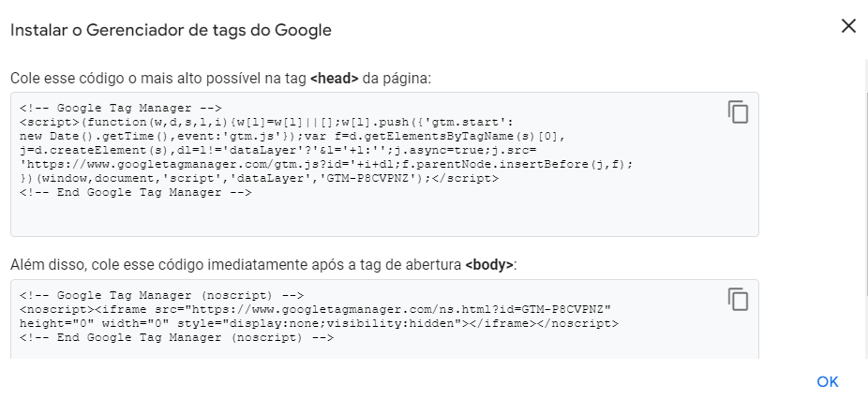Copy the head snippet code to clipboard
This screenshot has width=868, height=399.
click(x=738, y=111)
